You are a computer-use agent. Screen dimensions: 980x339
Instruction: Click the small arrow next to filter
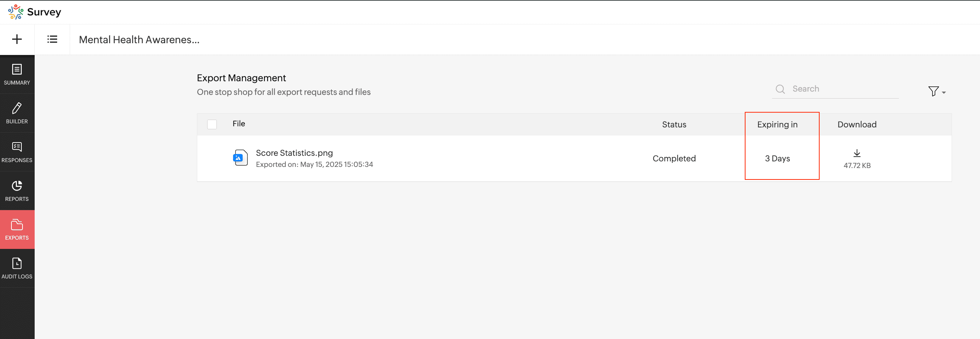pyautogui.click(x=944, y=93)
